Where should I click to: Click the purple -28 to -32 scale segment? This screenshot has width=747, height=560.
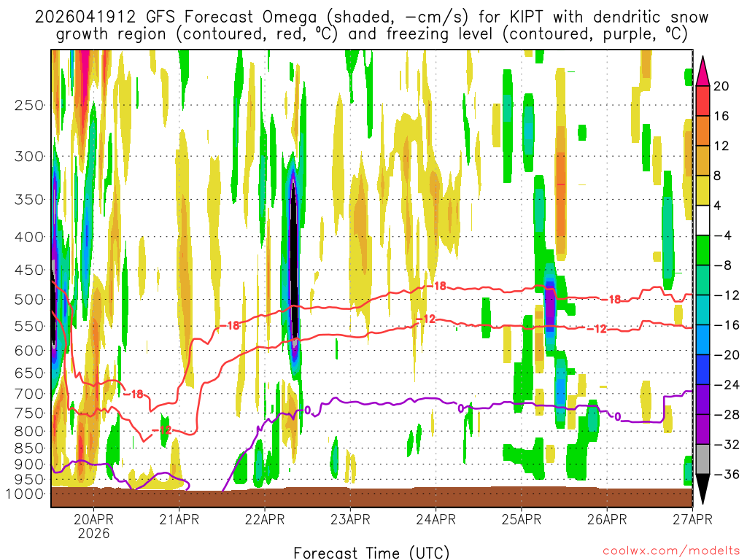pyautogui.click(x=703, y=429)
